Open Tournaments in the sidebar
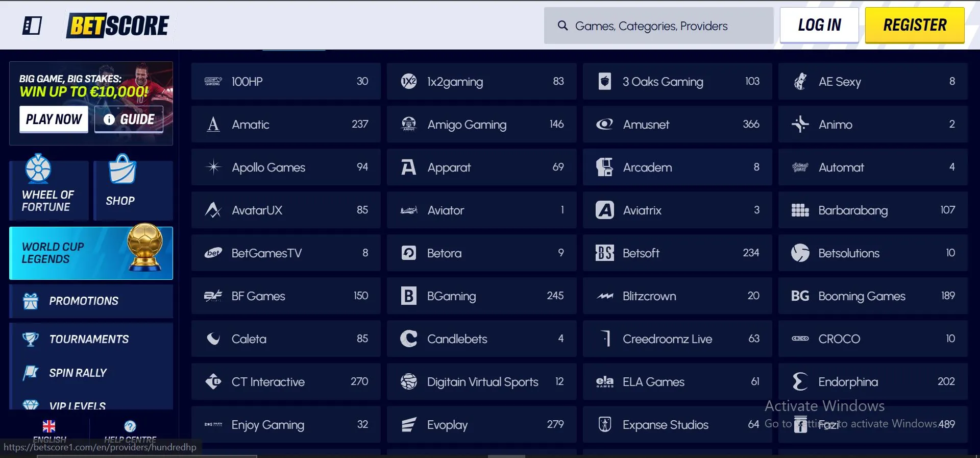The height and width of the screenshot is (458, 980). coord(91,339)
